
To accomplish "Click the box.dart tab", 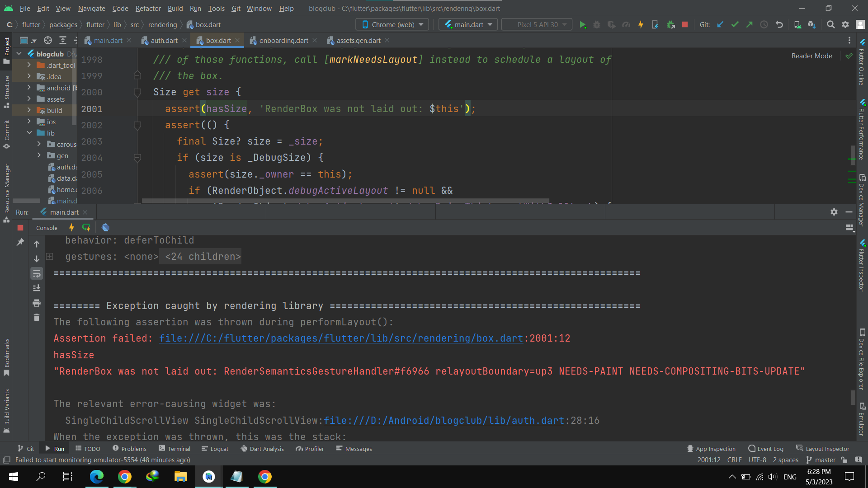I will pyautogui.click(x=217, y=40).
